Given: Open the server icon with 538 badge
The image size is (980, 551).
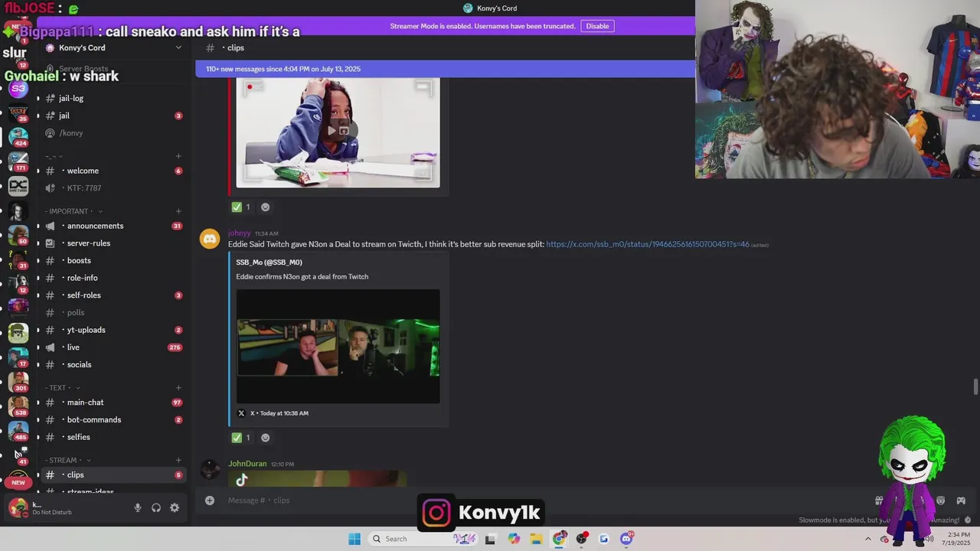Looking at the screenshot, I should tap(18, 406).
